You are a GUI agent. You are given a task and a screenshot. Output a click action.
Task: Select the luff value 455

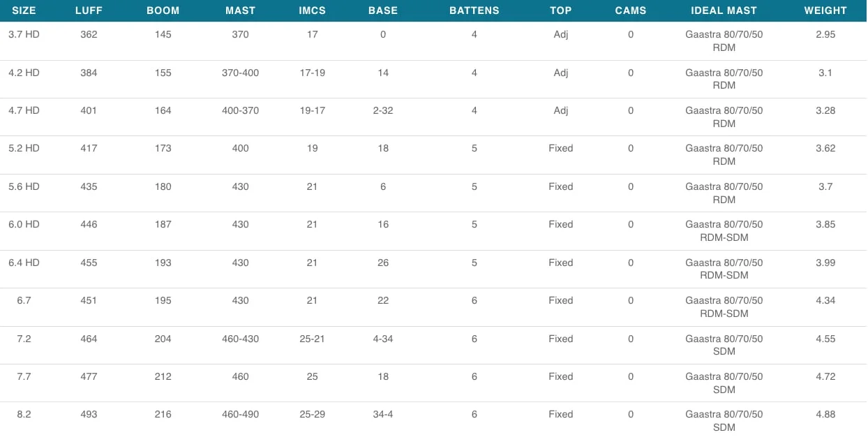[89, 263]
